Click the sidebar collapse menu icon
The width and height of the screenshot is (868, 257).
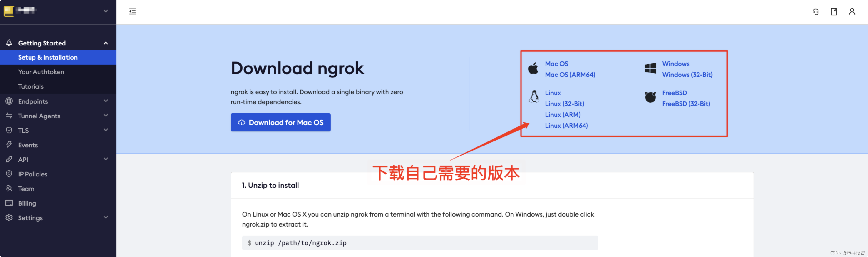(132, 11)
